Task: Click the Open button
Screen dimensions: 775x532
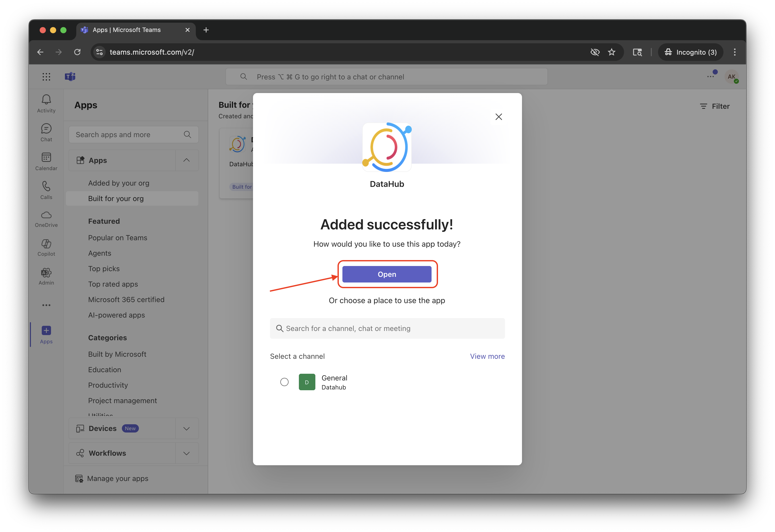Action: tap(386, 274)
